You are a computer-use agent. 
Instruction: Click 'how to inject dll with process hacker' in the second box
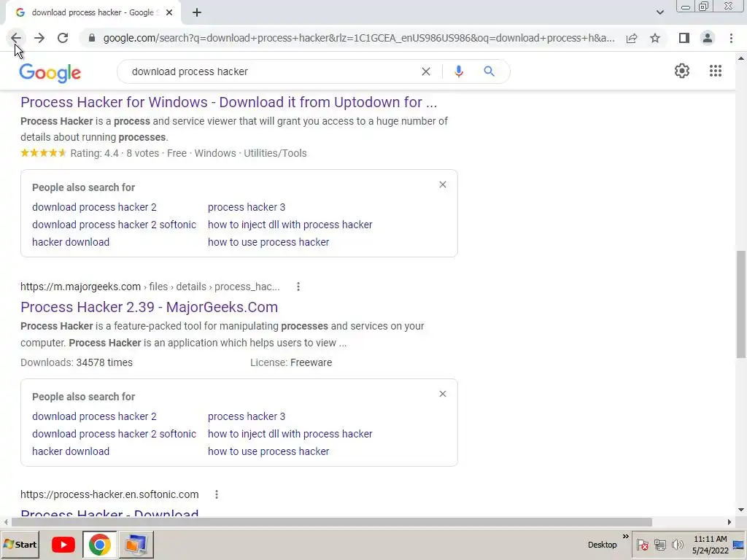[x=290, y=434]
